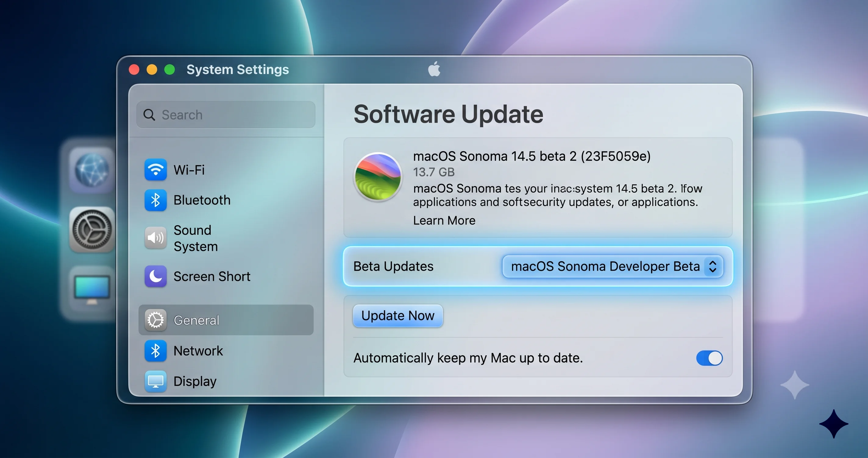Screen dimensions: 868x458
Task: Select Screen Short in the sidebar
Action: point(226,276)
